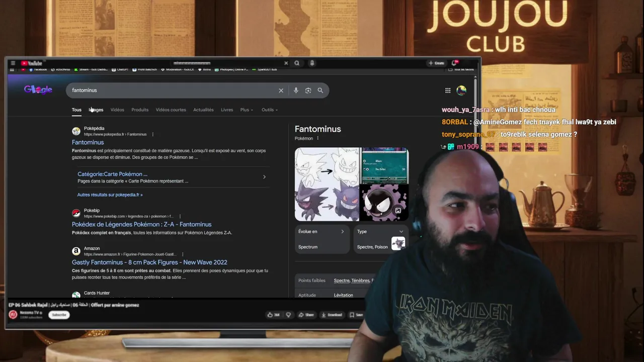This screenshot has width=644, height=362.
Task: Open the Photopea bookmark
Action: [x=231, y=69]
